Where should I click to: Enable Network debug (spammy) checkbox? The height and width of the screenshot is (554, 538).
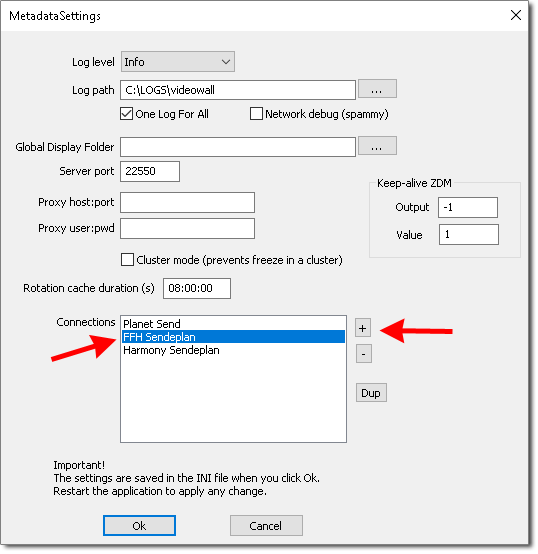coord(256,114)
